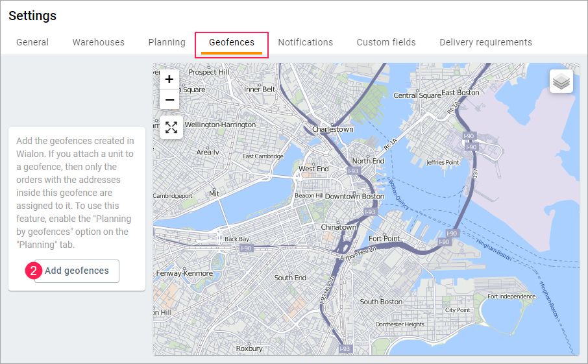Zoom in the map with plus button
Screen dimensions: 588x364
tap(169, 79)
